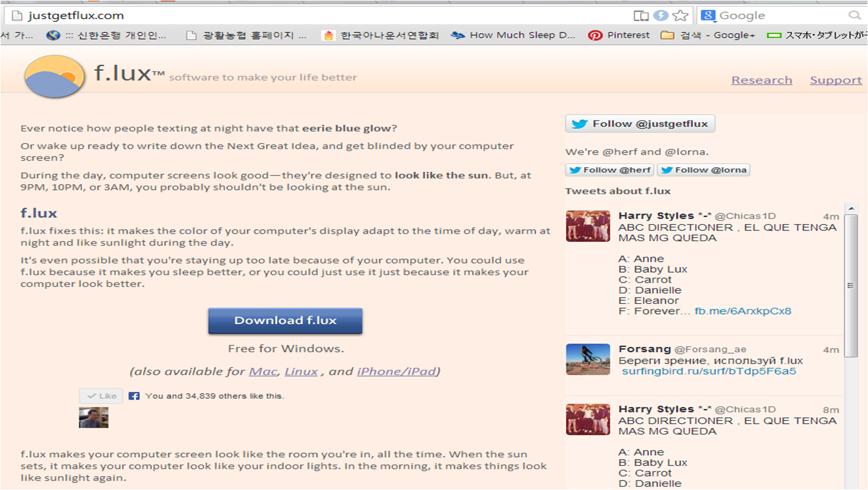Click the f.lux title text in header
The image size is (868, 490).
tap(129, 73)
